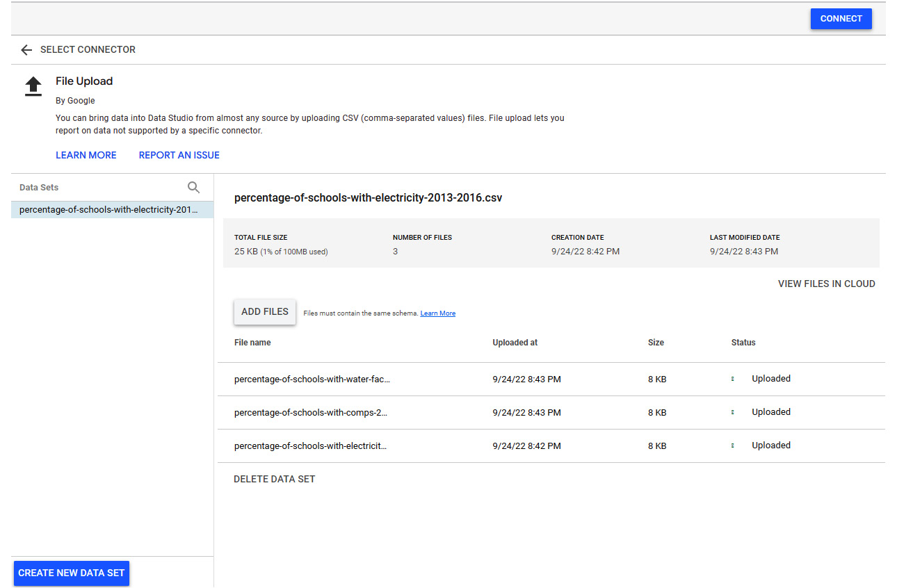The width and height of the screenshot is (897, 588).
Task: Click last modified date 9/24/22 8:43 PM in summary
Action: pos(744,252)
